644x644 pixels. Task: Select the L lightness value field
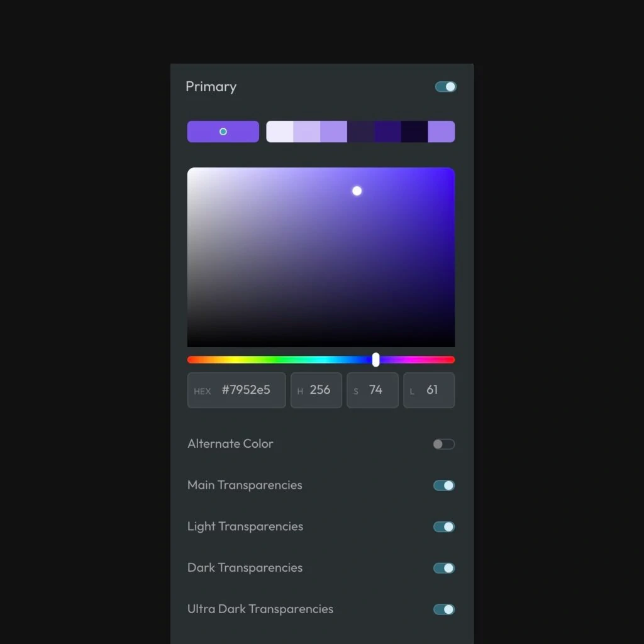[429, 390]
